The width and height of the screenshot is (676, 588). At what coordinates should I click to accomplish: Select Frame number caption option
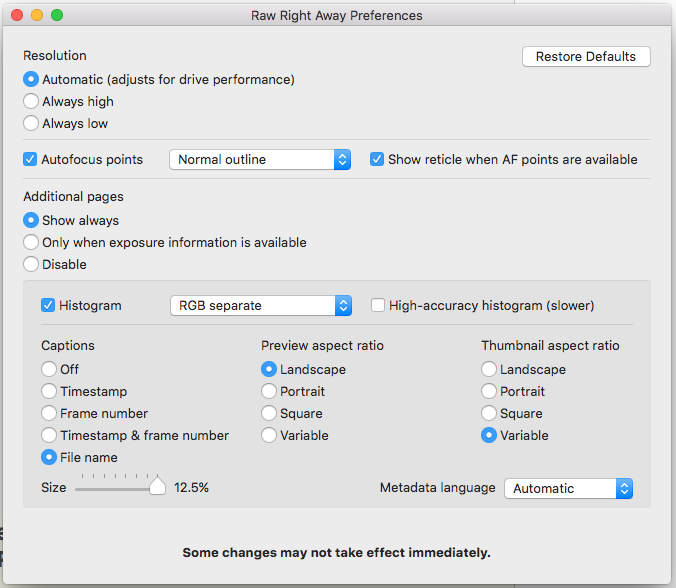point(49,413)
